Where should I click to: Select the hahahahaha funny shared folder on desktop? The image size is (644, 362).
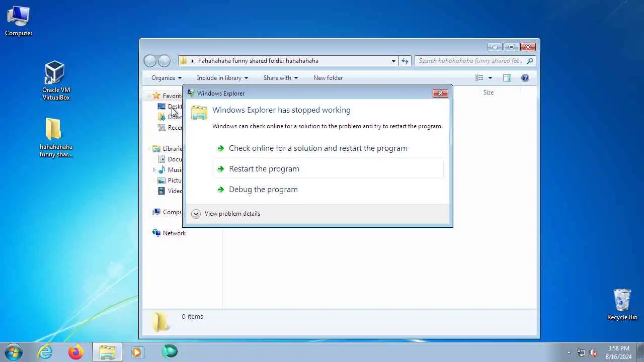tap(56, 138)
